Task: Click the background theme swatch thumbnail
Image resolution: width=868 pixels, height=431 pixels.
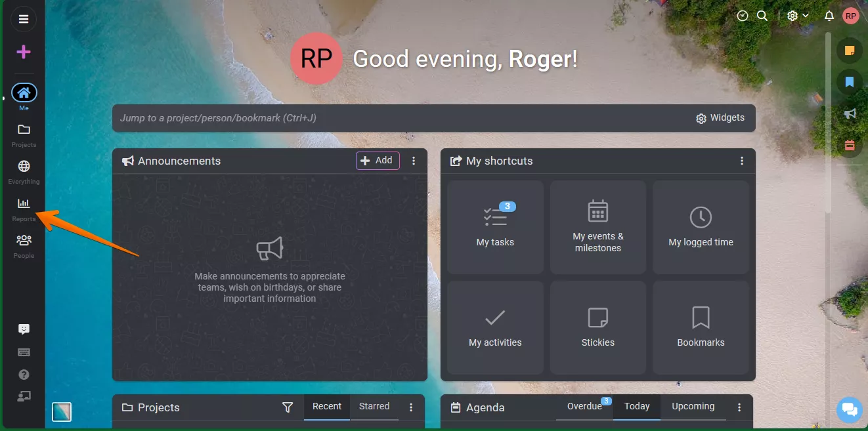Action: (62, 412)
